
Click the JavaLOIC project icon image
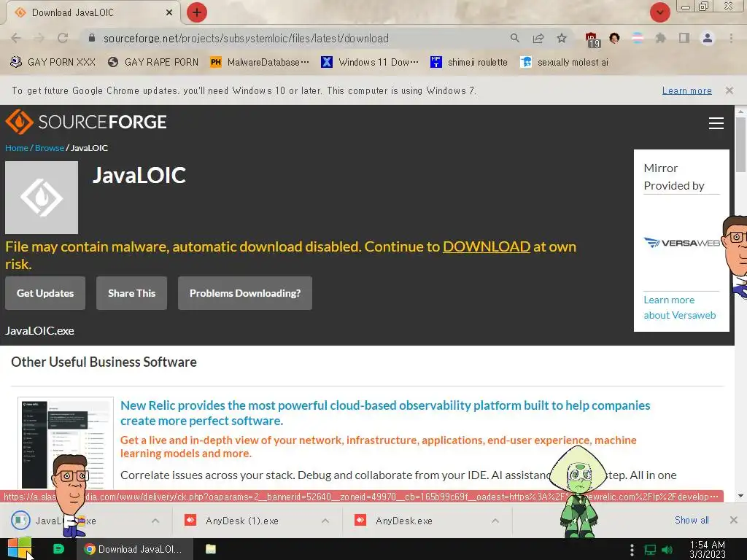(x=42, y=197)
